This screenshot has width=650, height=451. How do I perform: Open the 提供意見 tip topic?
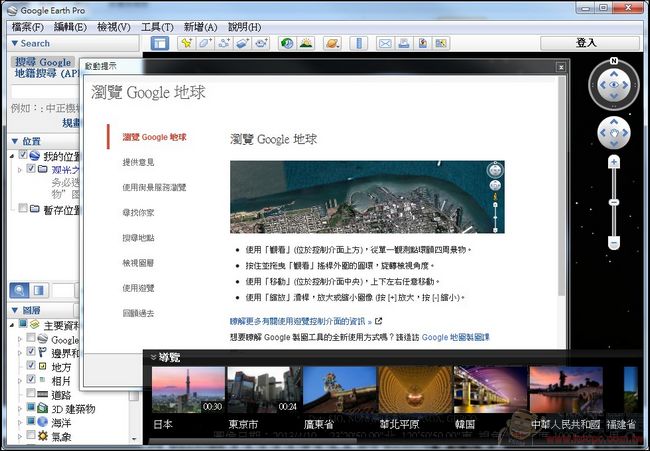[138, 162]
